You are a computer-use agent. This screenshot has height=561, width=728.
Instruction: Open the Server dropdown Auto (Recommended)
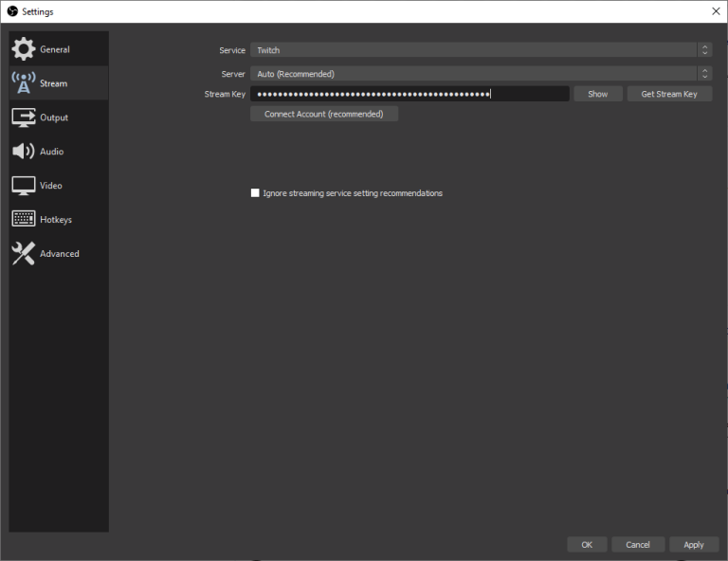point(481,73)
